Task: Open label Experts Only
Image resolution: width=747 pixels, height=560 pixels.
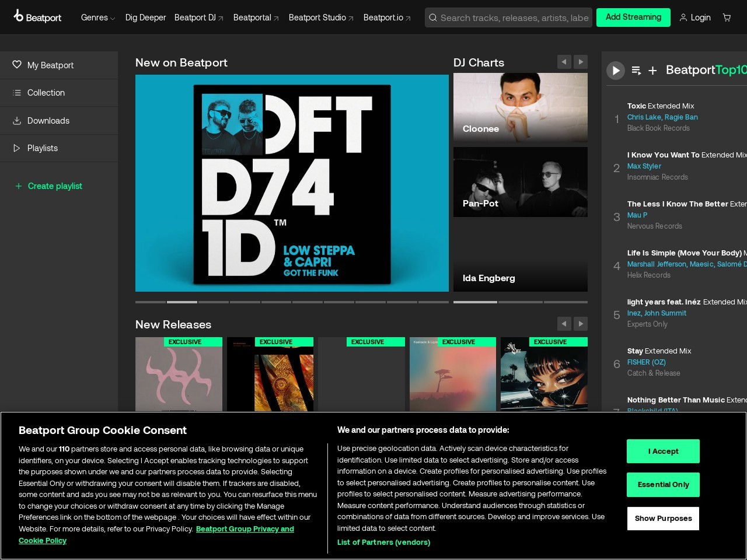Action: (647, 324)
